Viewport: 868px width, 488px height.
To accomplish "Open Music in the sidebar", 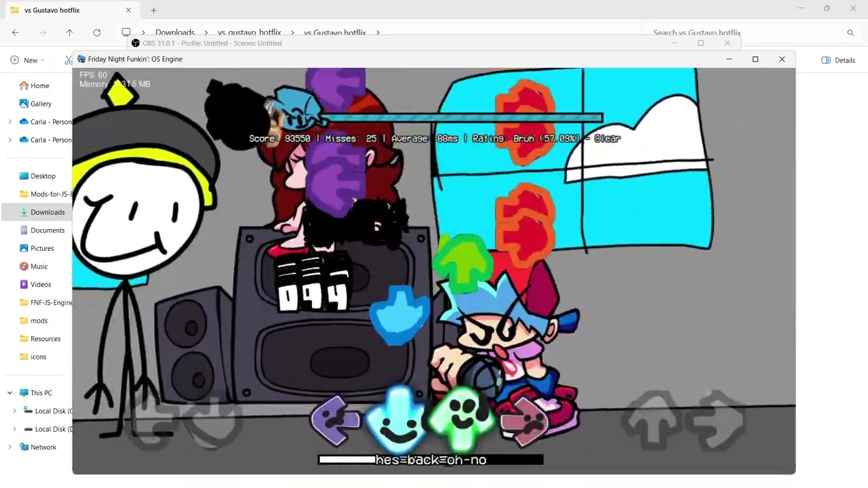I will (39, 266).
